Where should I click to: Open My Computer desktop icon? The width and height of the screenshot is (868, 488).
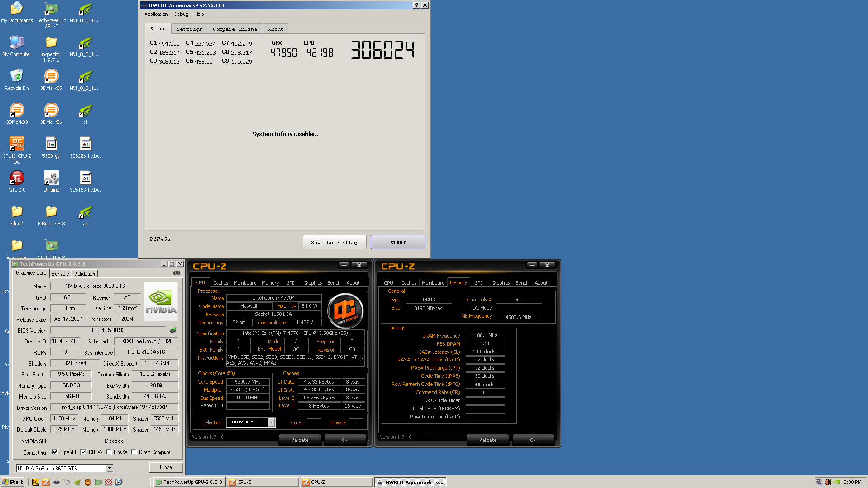coord(17,46)
